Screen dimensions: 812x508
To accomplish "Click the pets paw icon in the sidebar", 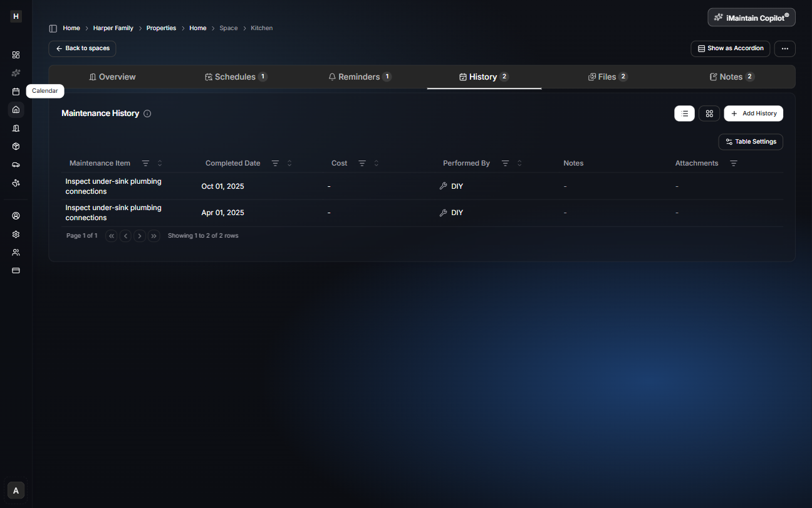I will click(x=16, y=183).
